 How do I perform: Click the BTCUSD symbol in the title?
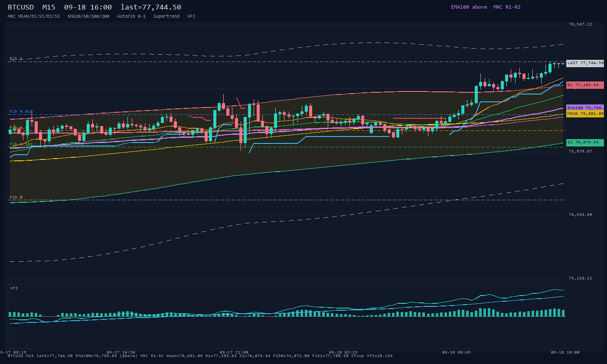tap(21, 7)
